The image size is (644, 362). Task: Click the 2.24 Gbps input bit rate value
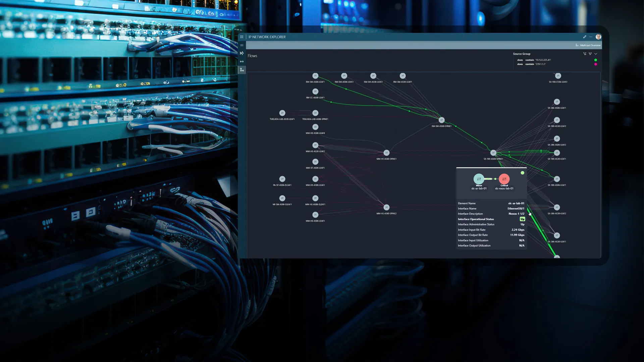pos(518,230)
